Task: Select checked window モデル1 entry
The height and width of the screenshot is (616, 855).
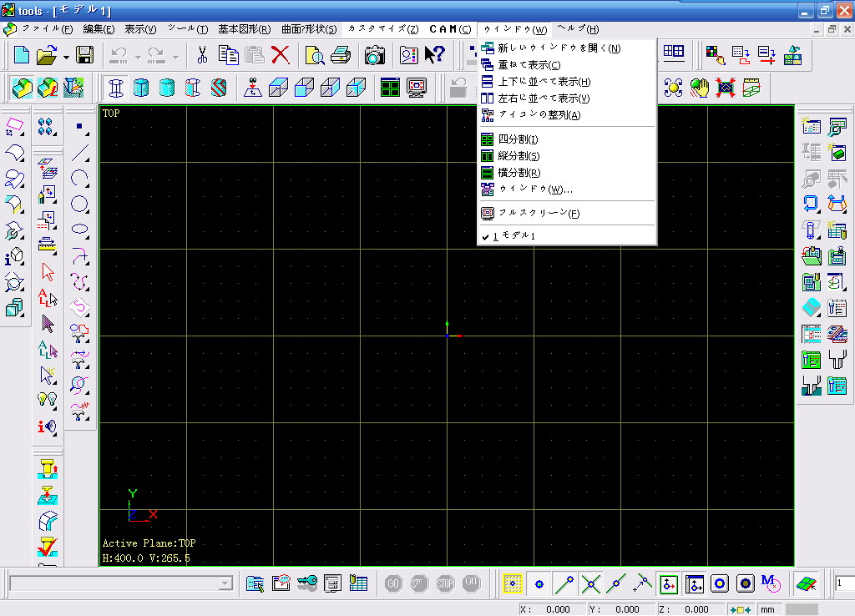Action: click(x=567, y=236)
